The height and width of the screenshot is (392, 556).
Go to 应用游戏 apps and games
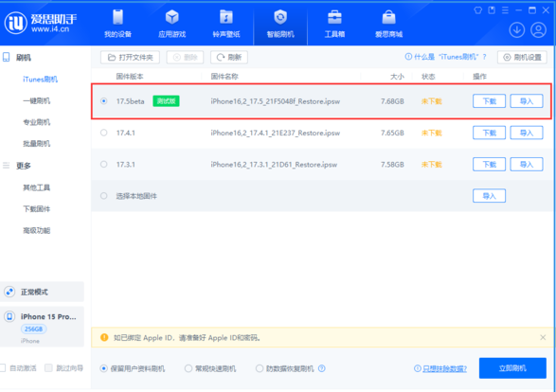coord(172,24)
